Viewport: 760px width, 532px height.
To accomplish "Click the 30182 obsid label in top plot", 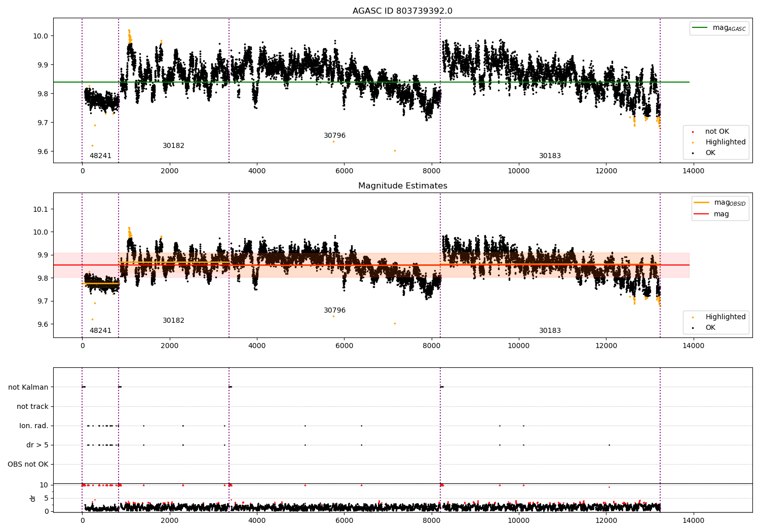I will pyautogui.click(x=173, y=146).
